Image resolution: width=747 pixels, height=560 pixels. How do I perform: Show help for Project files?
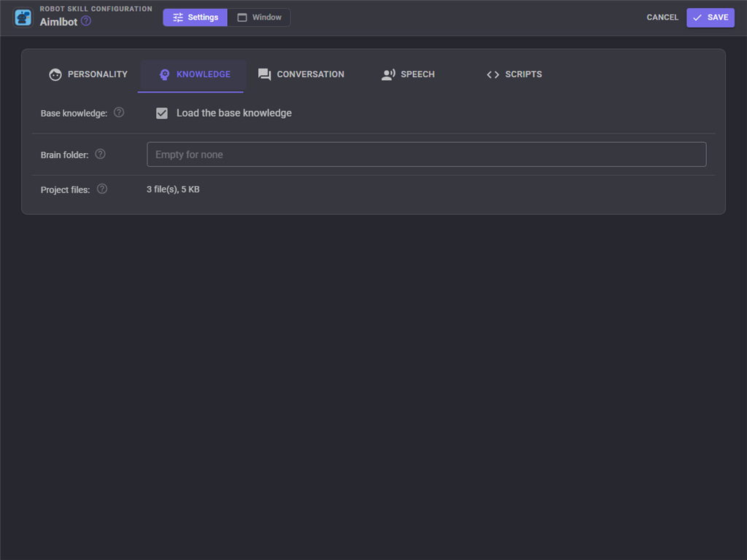(102, 189)
